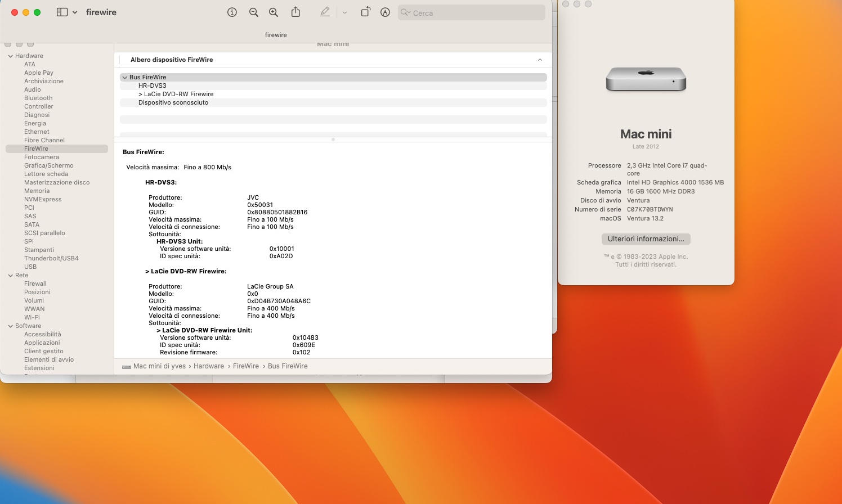Select Elementi di avvio under Software
This screenshot has height=504, width=842.
49,360
